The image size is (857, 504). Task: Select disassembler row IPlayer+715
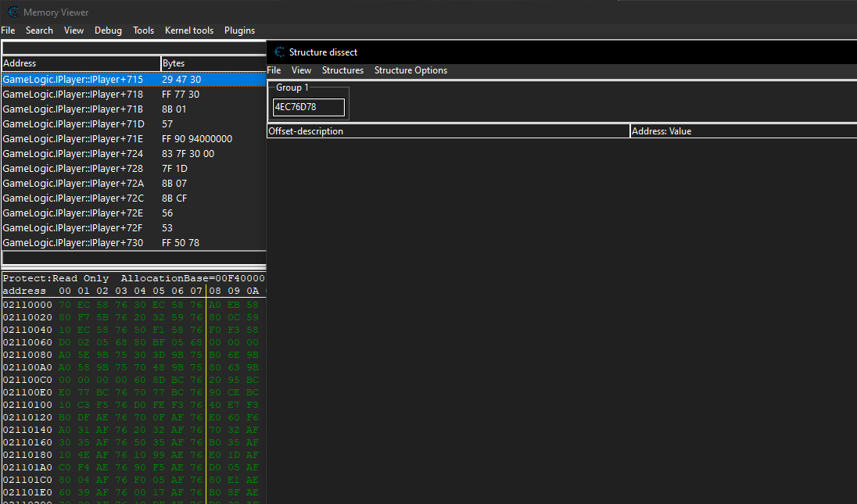click(x=134, y=80)
